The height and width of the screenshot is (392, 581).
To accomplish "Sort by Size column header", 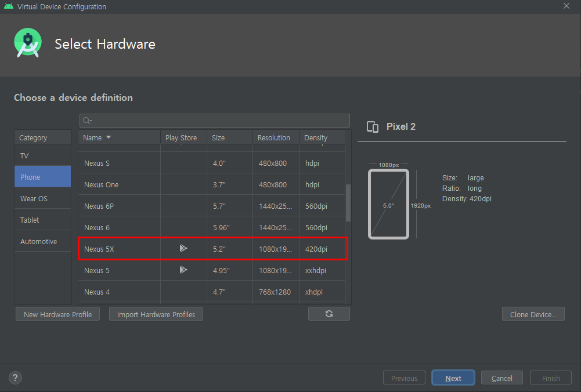I will pos(230,137).
